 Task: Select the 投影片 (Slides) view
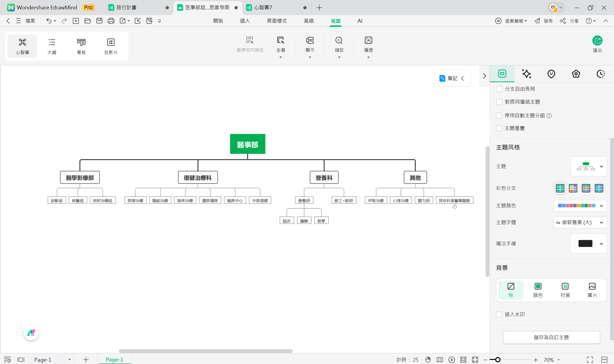click(x=111, y=46)
